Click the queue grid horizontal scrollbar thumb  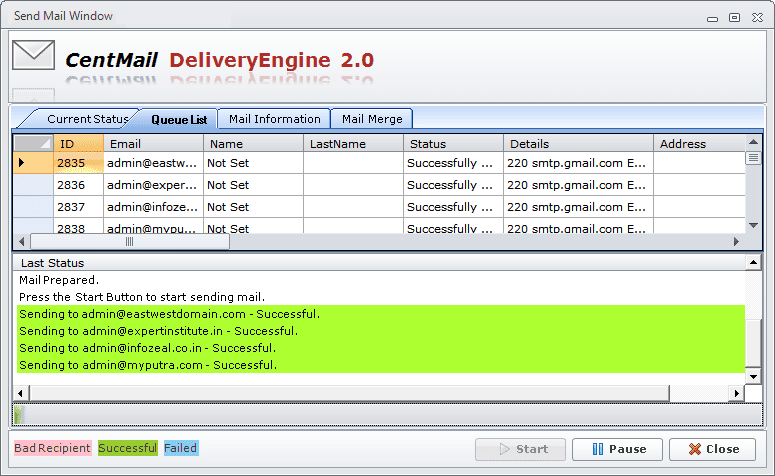coord(129,242)
